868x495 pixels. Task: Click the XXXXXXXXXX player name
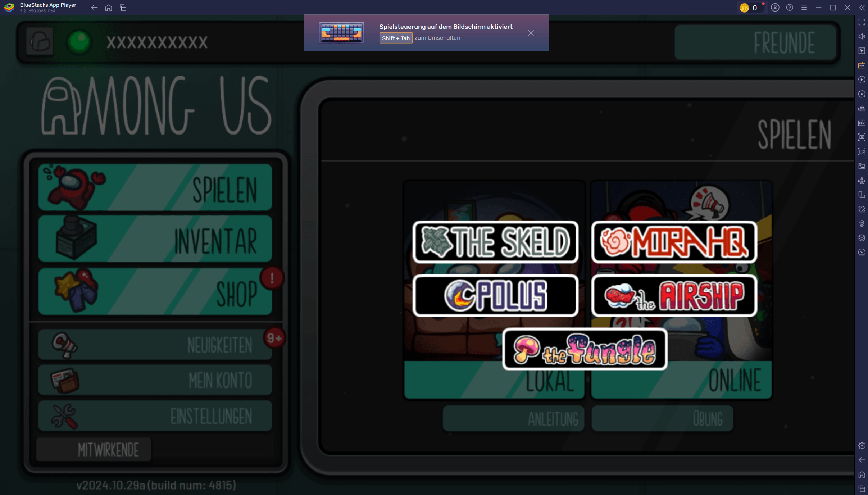(x=157, y=42)
